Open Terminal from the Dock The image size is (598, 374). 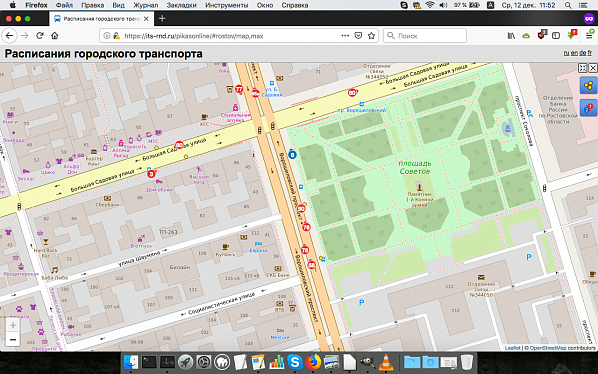(x=149, y=362)
